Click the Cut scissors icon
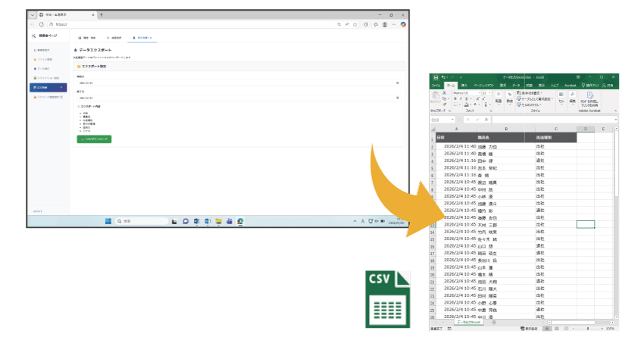644x340 pixels. point(444,93)
